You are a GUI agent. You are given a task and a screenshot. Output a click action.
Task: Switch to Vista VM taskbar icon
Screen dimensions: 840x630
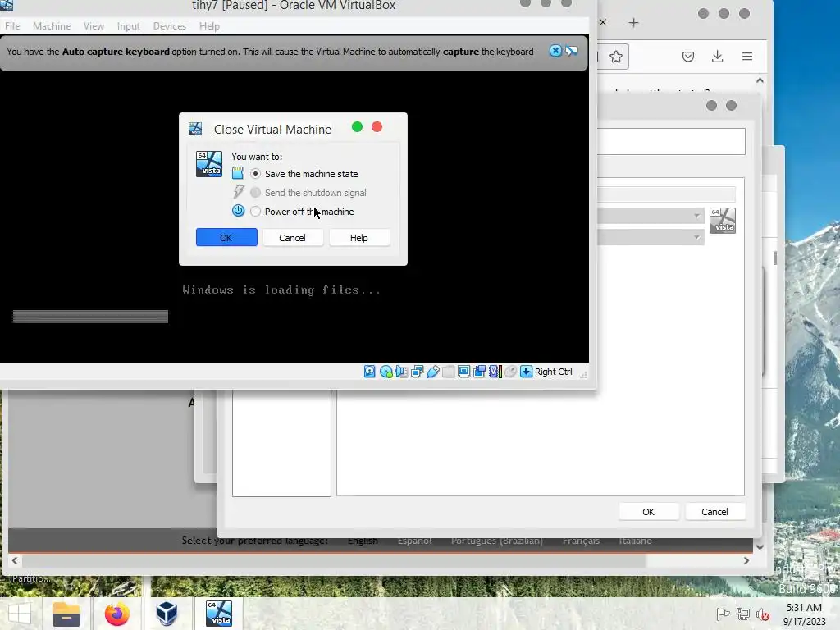tap(219, 614)
